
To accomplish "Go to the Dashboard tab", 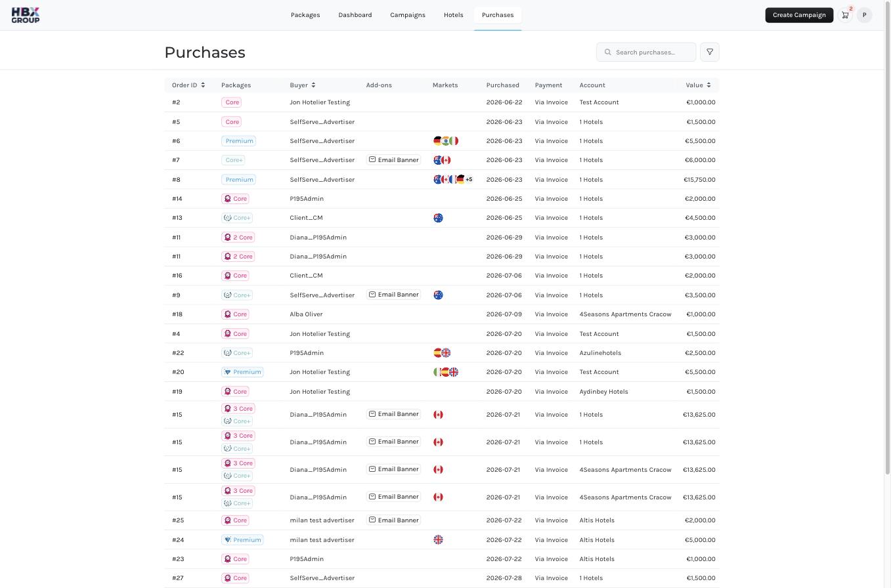I will [355, 15].
